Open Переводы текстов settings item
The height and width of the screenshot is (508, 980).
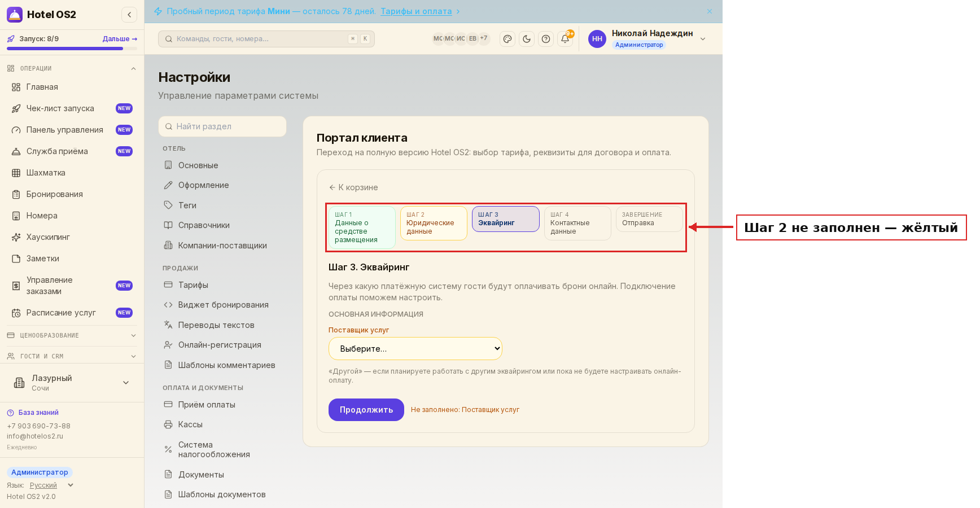tap(222, 325)
